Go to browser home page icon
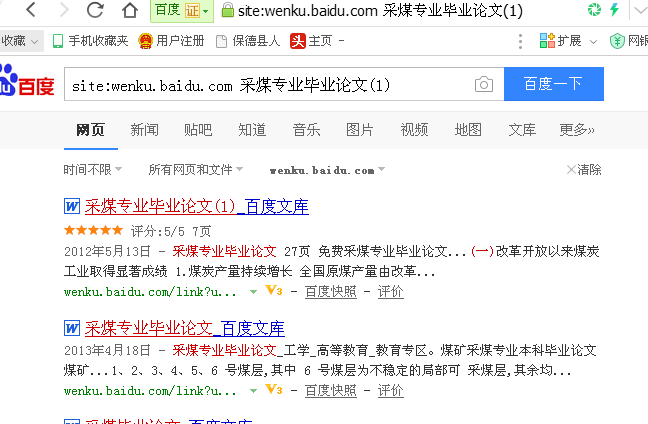Viewport: 648px width, 424px height. pyautogui.click(x=130, y=10)
